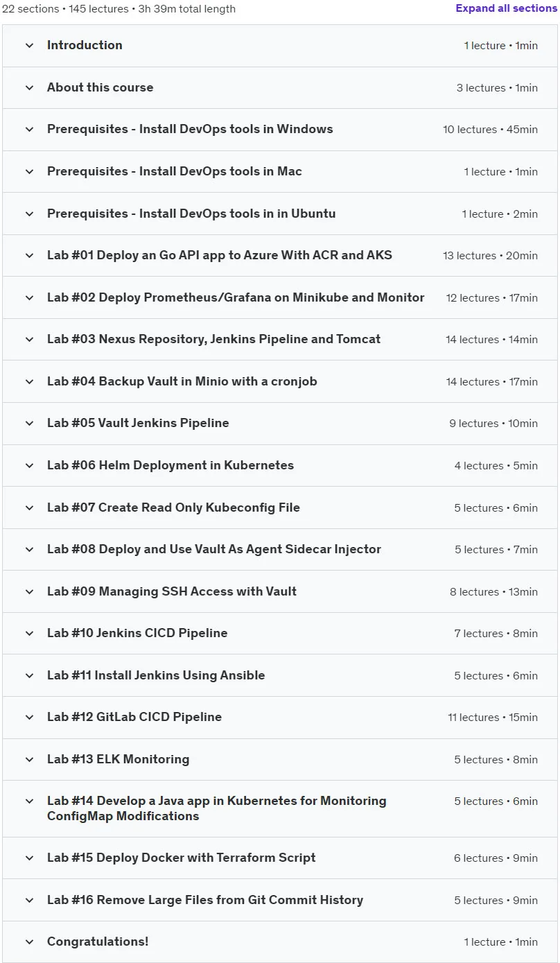Click chevron beside Install DevOps tools in Mac
Image resolution: width=560 pixels, height=963 pixels.
click(x=29, y=172)
